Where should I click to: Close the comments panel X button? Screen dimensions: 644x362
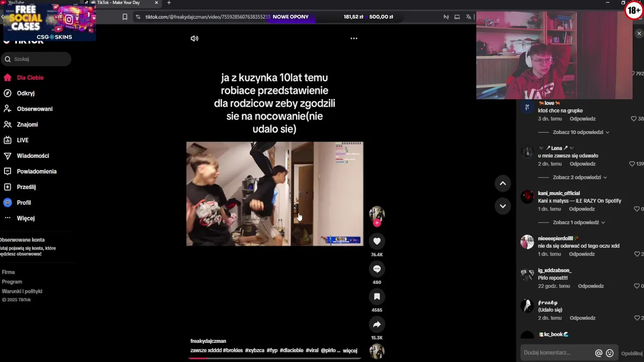639,34
